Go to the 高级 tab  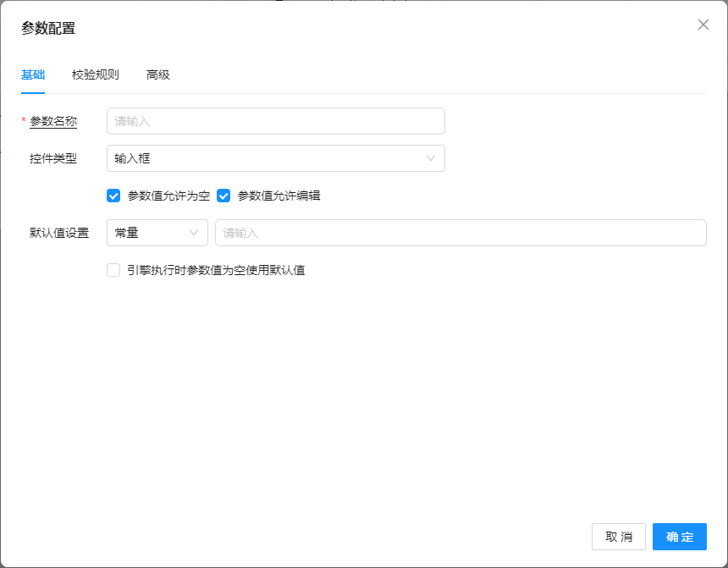pyautogui.click(x=158, y=74)
